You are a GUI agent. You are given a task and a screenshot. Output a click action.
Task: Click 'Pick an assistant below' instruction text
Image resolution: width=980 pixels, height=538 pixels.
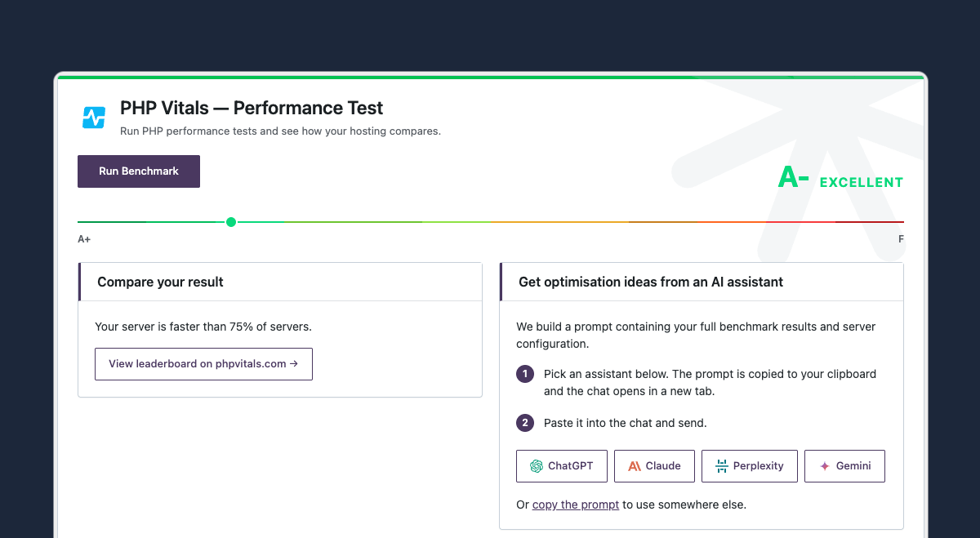(710, 382)
